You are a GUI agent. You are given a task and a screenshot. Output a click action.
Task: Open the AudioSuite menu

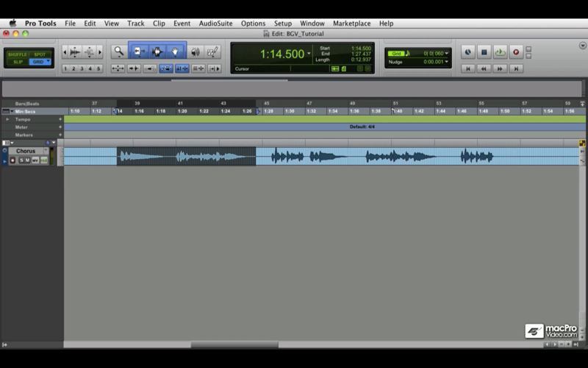(x=215, y=24)
